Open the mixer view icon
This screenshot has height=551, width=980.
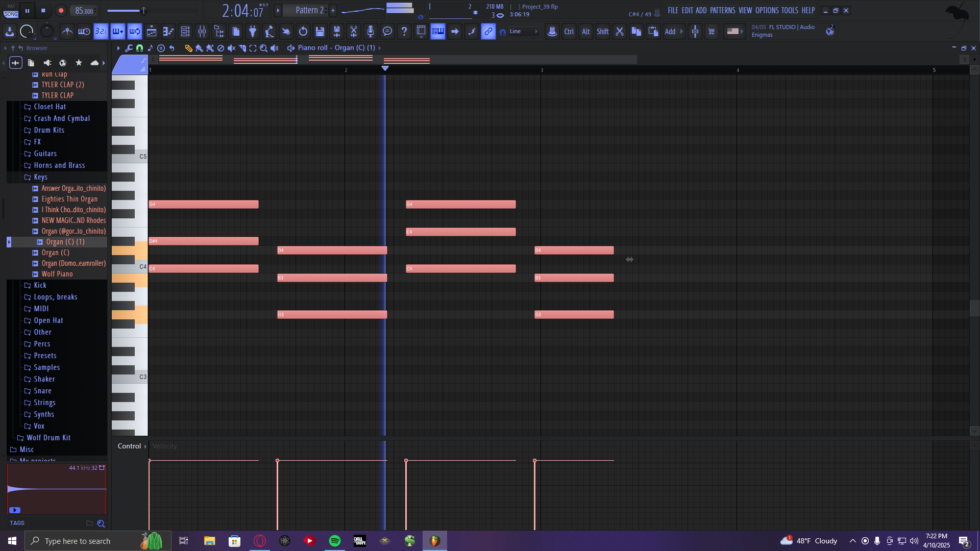click(202, 32)
